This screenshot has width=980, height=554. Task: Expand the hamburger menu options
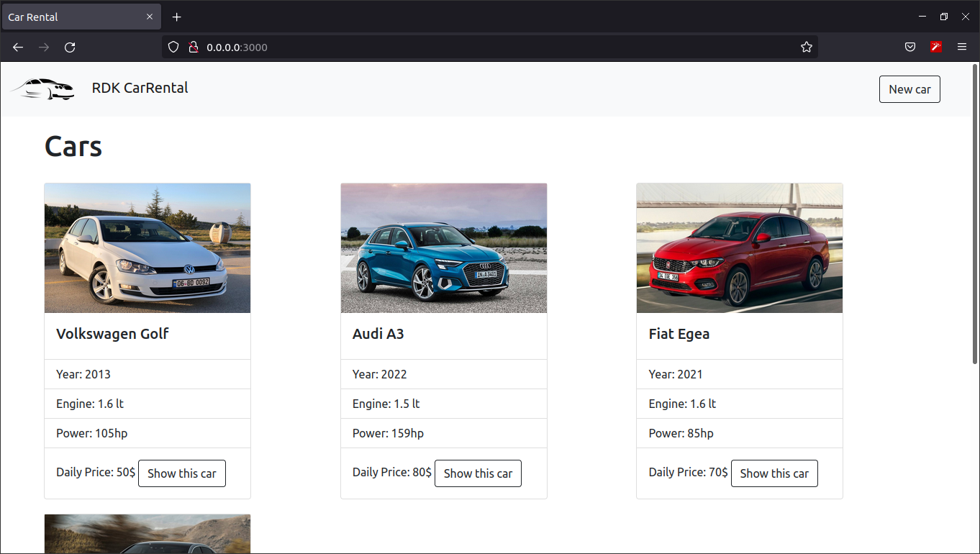coord(962,47)
